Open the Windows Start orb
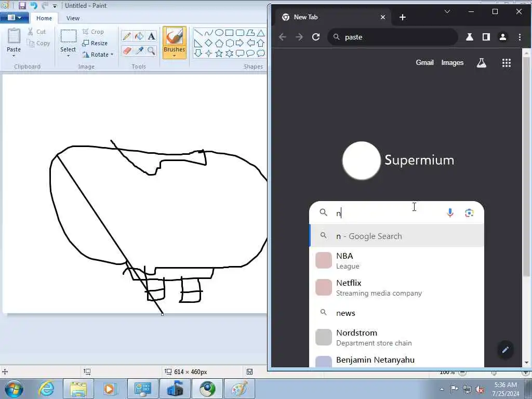This screenshot has height=399, width=532. pyautogui.click(x=14, y=389)
